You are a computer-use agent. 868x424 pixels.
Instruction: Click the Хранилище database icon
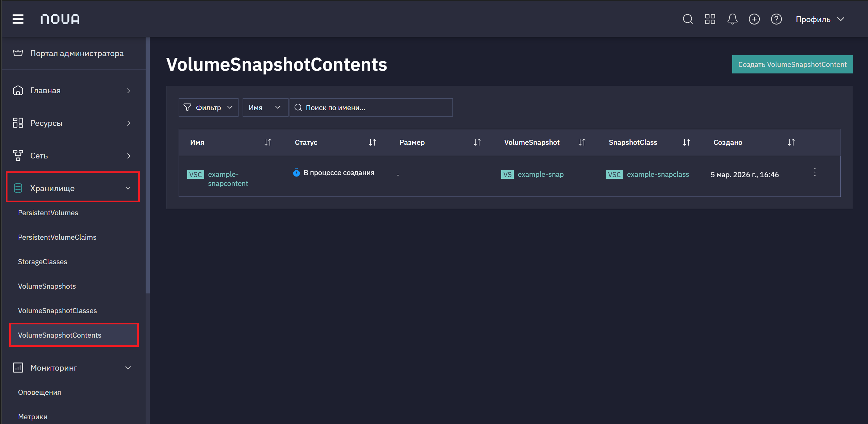(18, 188)
